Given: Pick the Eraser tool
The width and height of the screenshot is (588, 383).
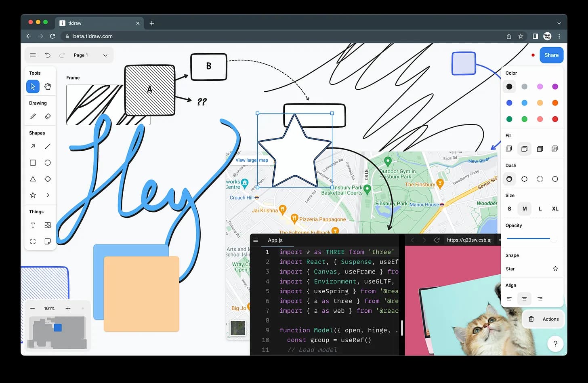Looking at the screenshot, I should (x=48, y=116).
